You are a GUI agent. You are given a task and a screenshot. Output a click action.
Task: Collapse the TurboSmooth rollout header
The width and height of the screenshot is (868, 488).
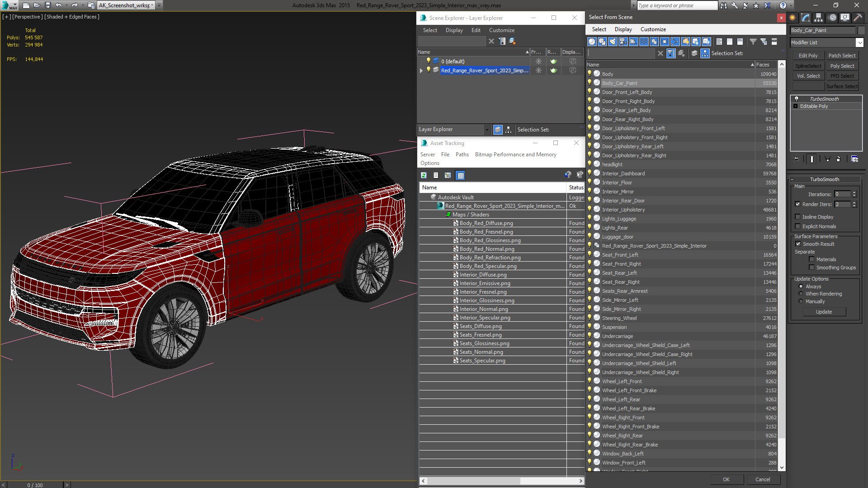pos(824,179)
